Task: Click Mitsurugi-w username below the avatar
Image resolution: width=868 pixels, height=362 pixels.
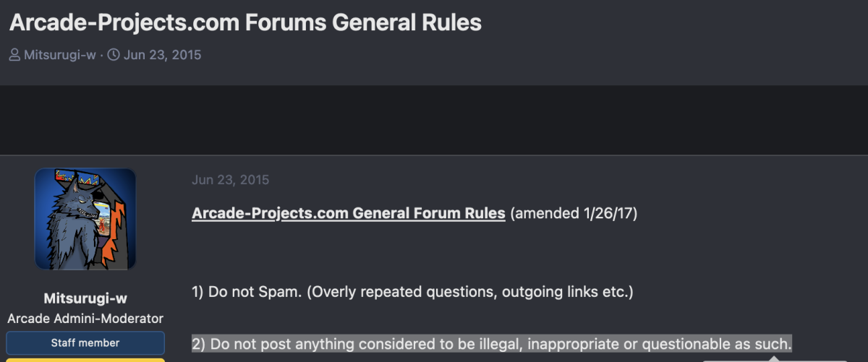Action: click(85, 298)
